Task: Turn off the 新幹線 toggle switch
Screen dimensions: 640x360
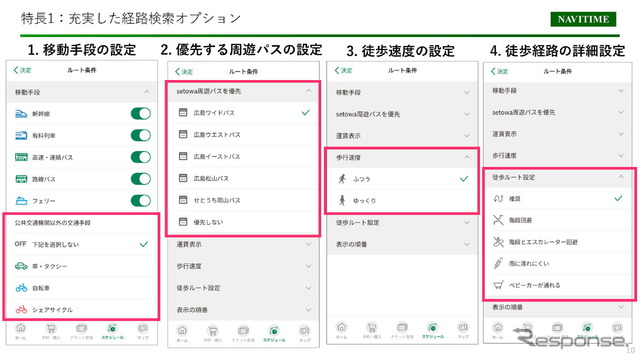Action: pyautogui.click(x=141, y=113)
